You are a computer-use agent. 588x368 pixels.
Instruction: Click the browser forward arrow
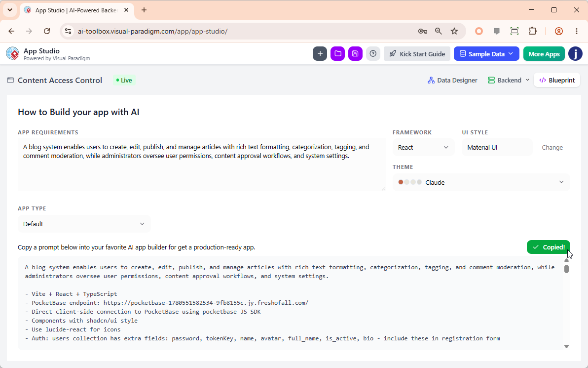point(29,31)
